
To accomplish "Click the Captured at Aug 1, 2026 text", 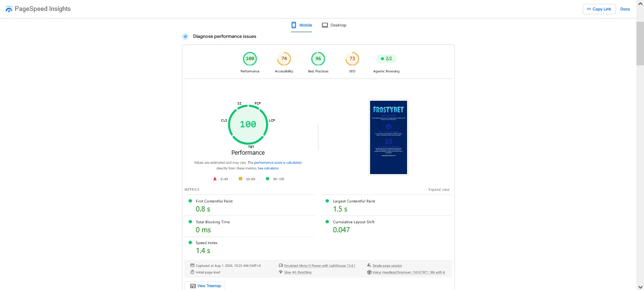I will 228,266.
